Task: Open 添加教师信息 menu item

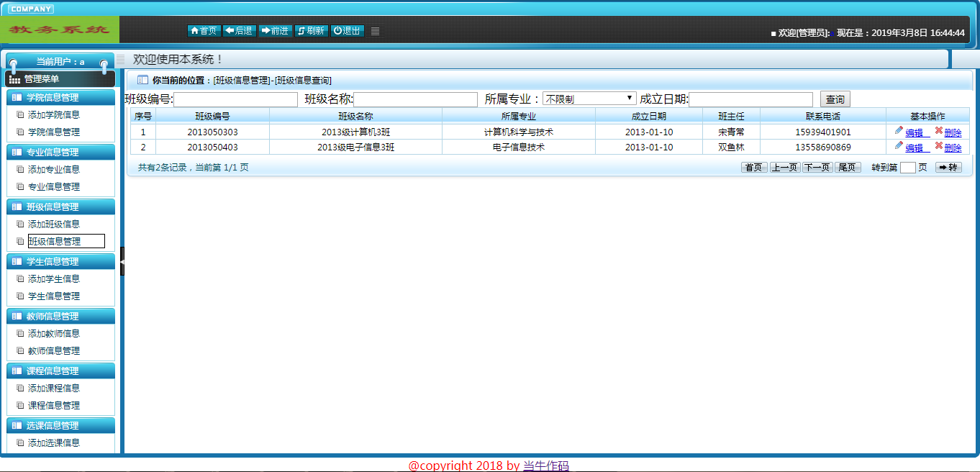Action: (x=54, y=333)
